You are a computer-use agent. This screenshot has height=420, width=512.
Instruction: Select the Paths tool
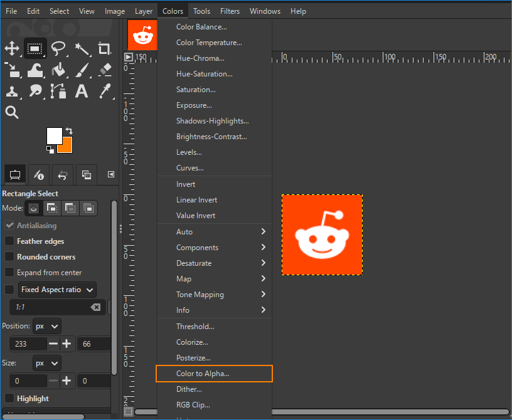58,91
